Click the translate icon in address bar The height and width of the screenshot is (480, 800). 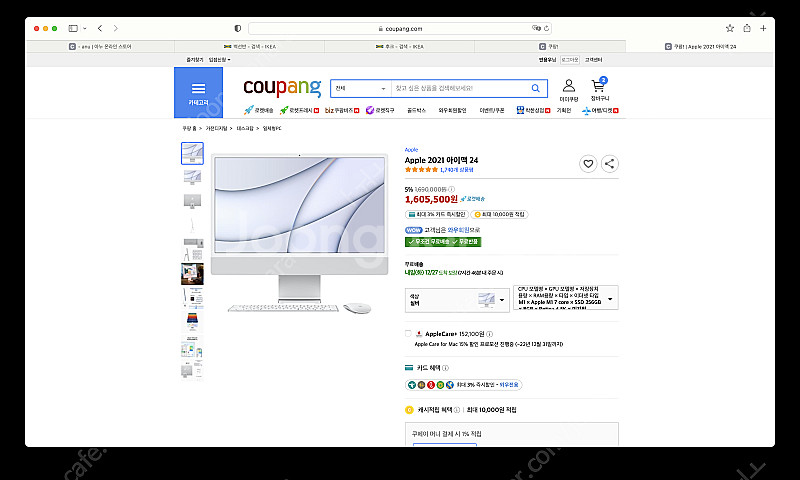pyautogui.click(x=536, y=28)
